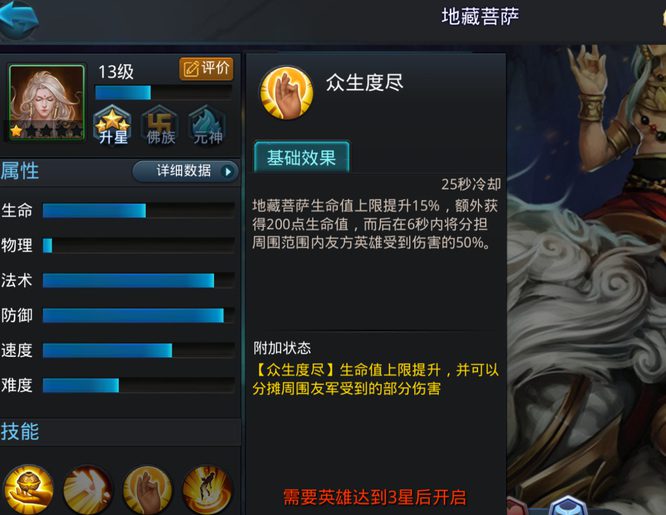Click the hero portrait thumbnail
This screenshot has height=515, width=666.
46,102
